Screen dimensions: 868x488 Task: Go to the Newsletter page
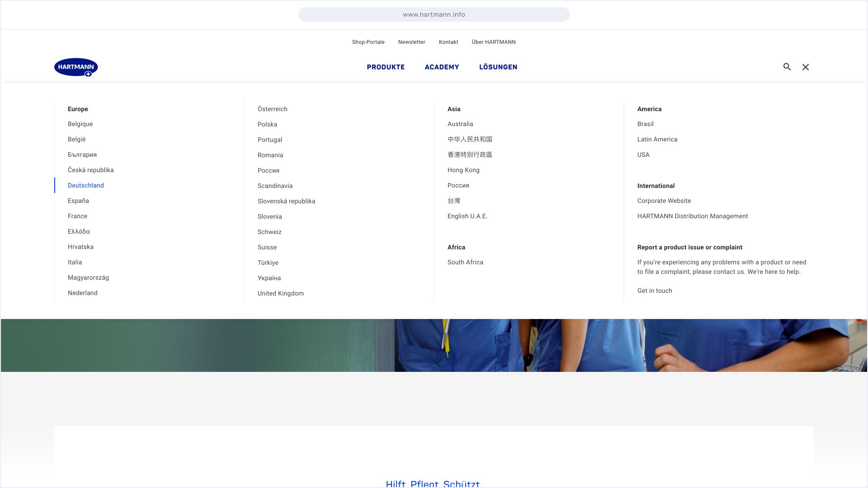(411, 42)
